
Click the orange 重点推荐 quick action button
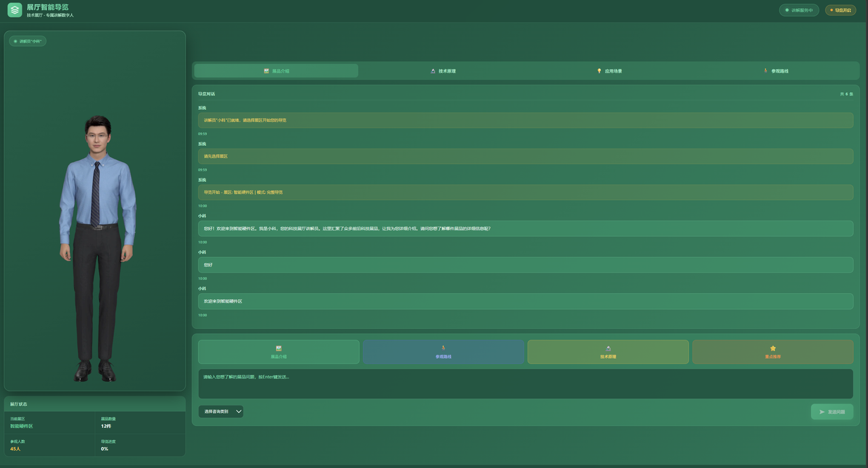tap(773, 352)
